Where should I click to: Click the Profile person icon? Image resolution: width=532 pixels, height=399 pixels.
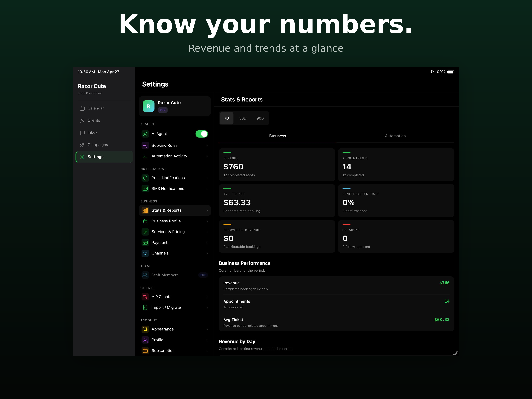pyautogui.click(x=145, y=340)
